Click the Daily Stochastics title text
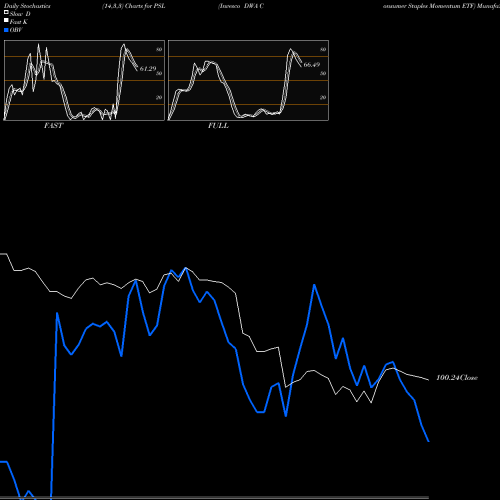Image resolution: width=500 pixels, height=500 pixels. click(27, 6)
